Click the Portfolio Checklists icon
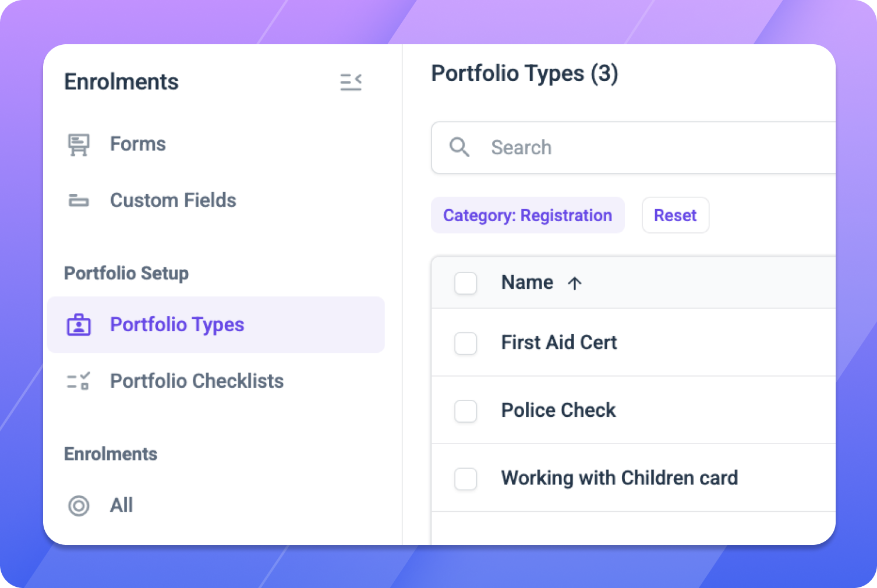This screenshot has width=877, height=588. (79, 381)
